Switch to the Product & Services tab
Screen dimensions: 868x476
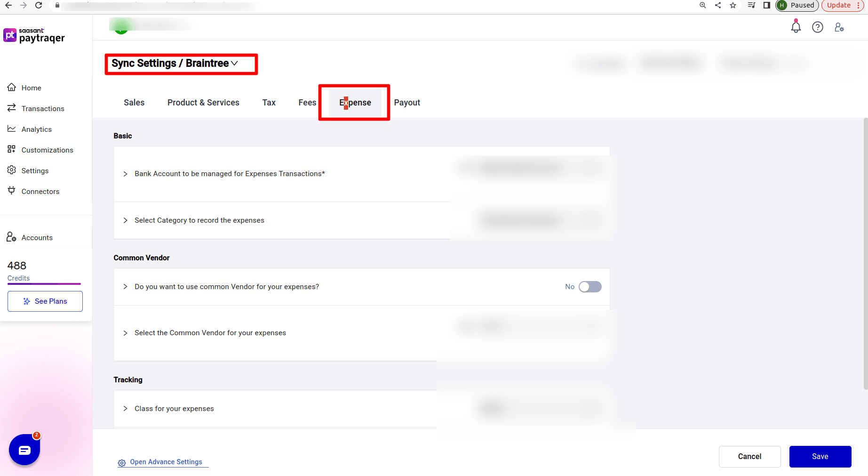pos(203,103)
